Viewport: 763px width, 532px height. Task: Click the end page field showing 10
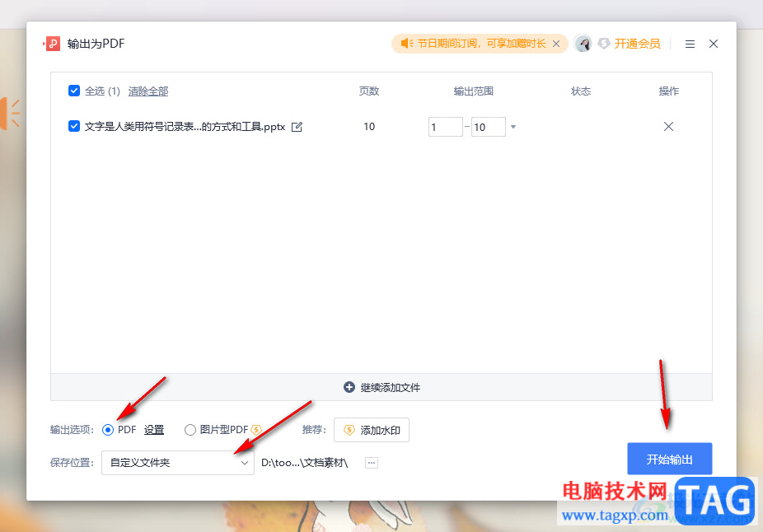(x=488, y=127)
